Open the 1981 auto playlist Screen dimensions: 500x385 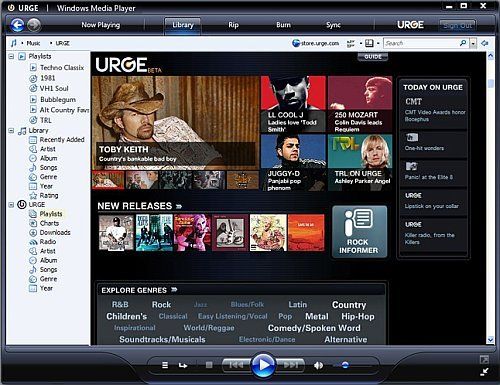pos(48,78)
